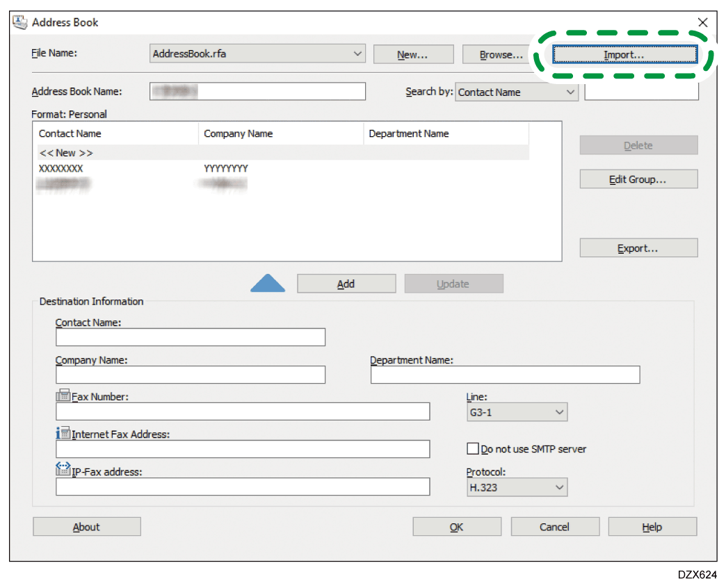Image resolution: width=726 pixels, height=588 pixels.
Task: Click the Browse button
Action: point(501,55)
